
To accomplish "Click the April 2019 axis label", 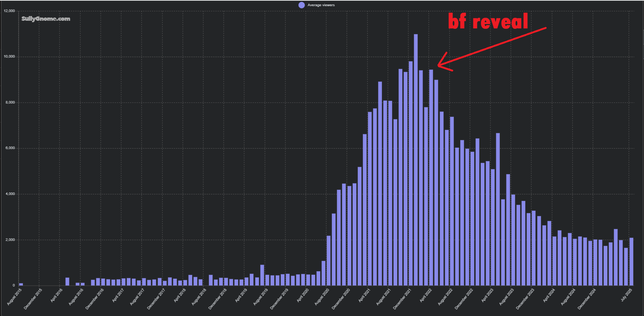I will click(242, 295).
